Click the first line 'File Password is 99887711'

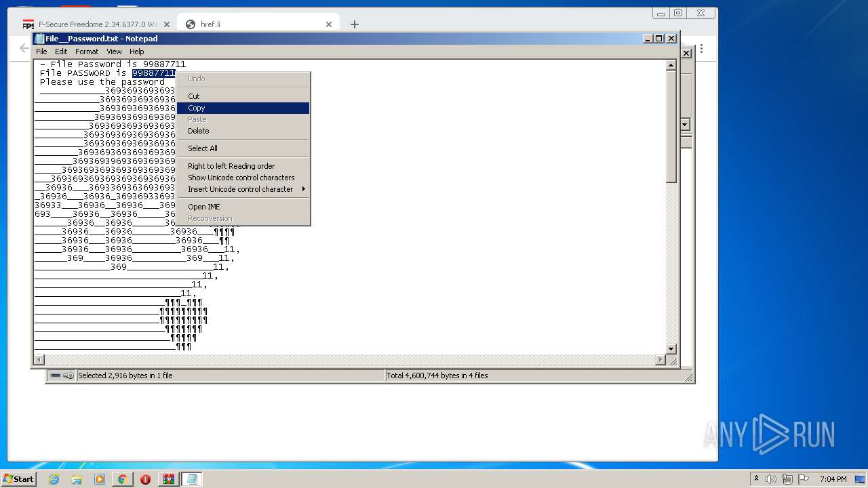pyautogui.click(x=113, y=64)
